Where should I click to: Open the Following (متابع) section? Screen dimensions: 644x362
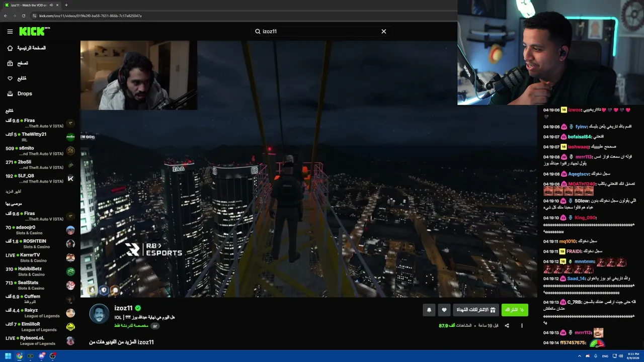[17, 78]
